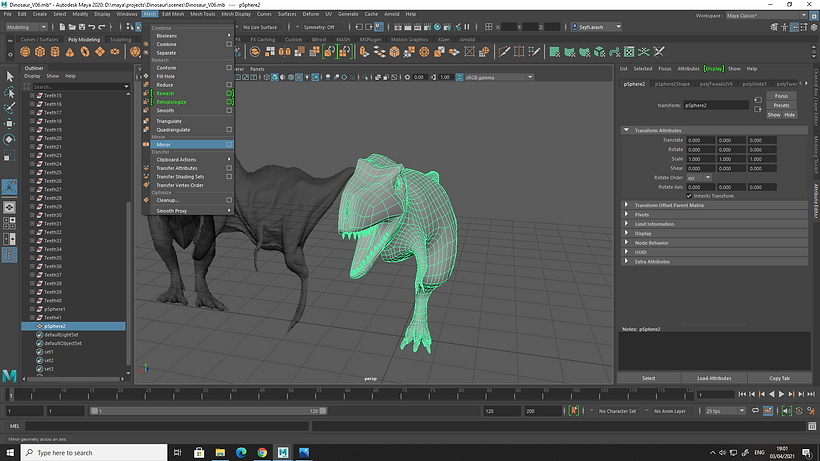Click the Copy Tab button
820x461 pixels.
tap(779, 378)
